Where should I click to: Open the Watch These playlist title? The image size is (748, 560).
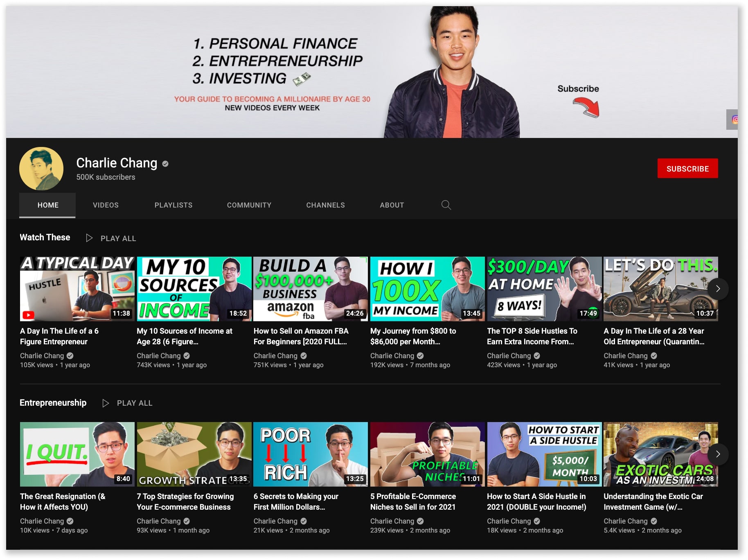click(45, 237)
